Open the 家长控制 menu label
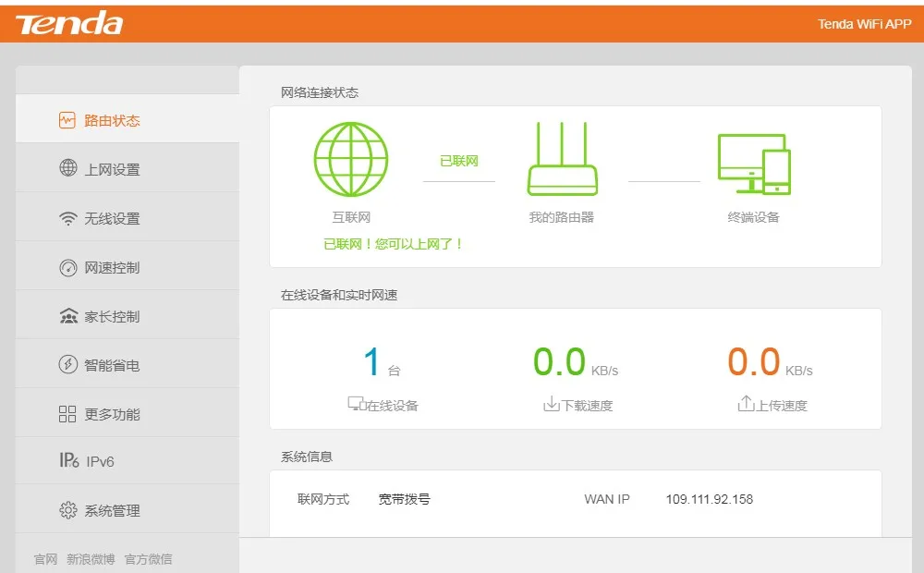924x573 pixels. pyautogui.click(x=112, y=317)
